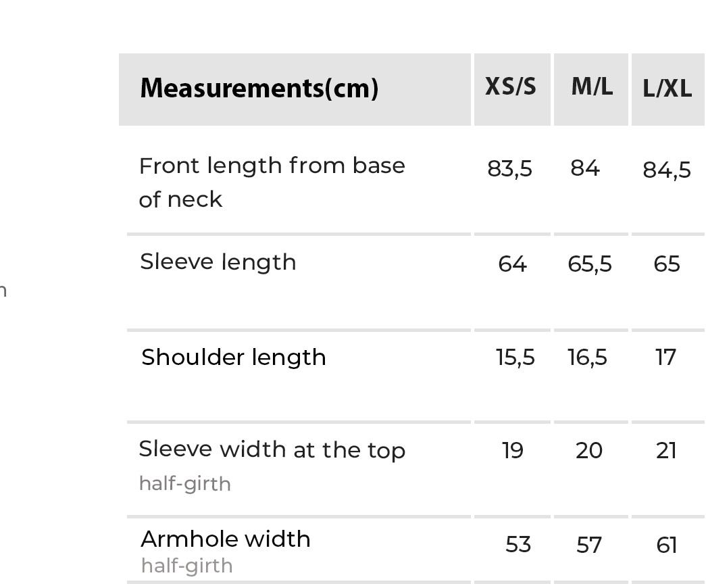Click the Armhole width row label
This screenshot has width=706, height=588.
point(226,539)
